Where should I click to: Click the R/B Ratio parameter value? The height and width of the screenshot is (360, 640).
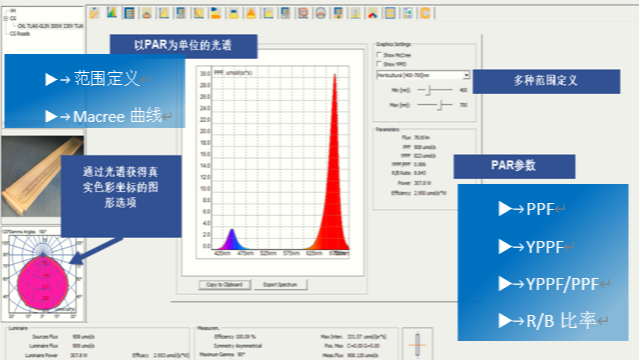[420, 173]
